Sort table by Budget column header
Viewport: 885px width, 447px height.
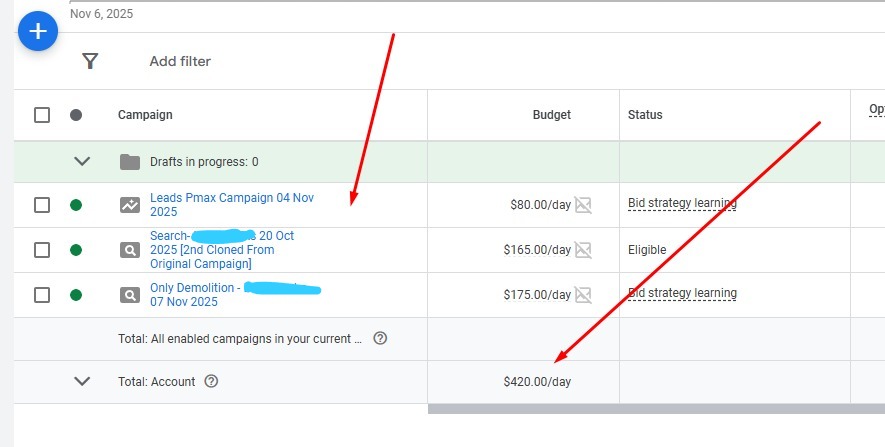click(x=551, y=115)
